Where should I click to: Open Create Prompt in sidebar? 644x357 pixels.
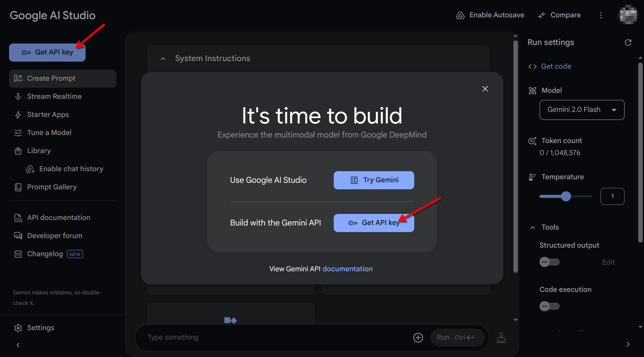62,78
